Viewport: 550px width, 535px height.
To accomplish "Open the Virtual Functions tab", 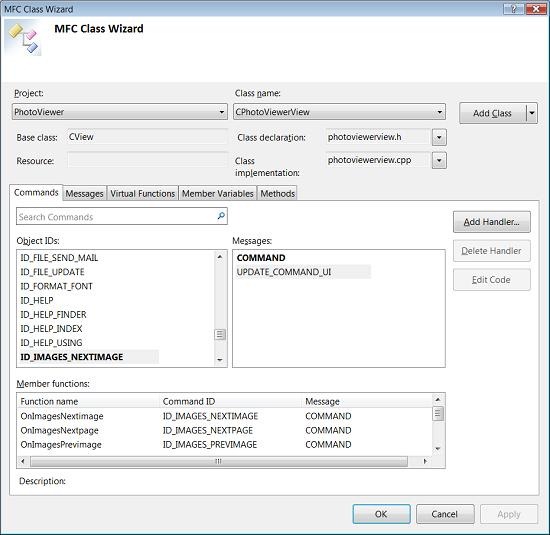I will tap(142, 193).
